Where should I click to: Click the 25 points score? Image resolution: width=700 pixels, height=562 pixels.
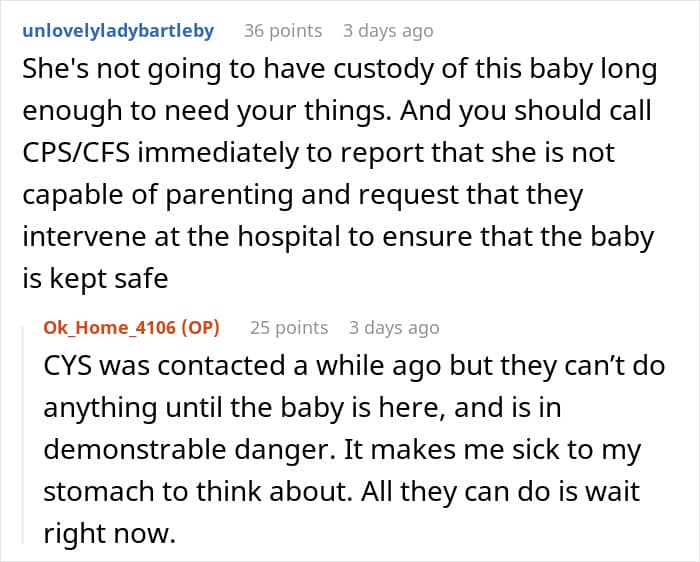point(289,327)
